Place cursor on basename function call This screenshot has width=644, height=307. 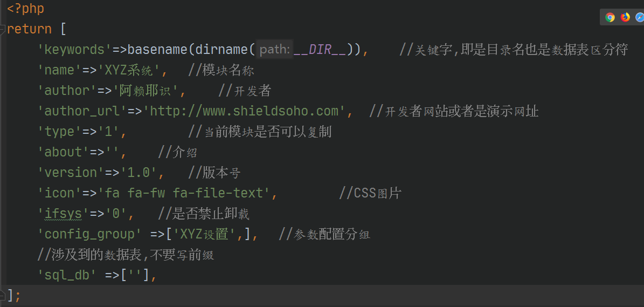(157, 50)
